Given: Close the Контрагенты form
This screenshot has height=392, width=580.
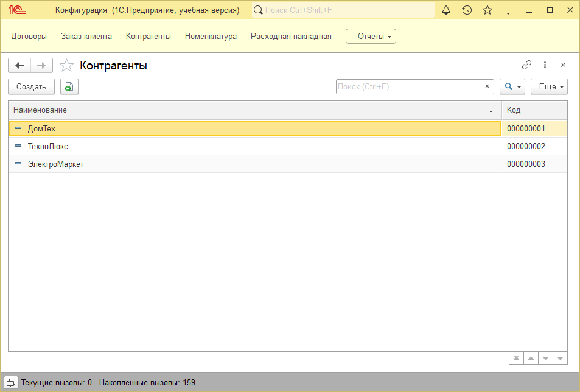Looking at the screenshot, I should pyautogui.click(x=563, y=65).
